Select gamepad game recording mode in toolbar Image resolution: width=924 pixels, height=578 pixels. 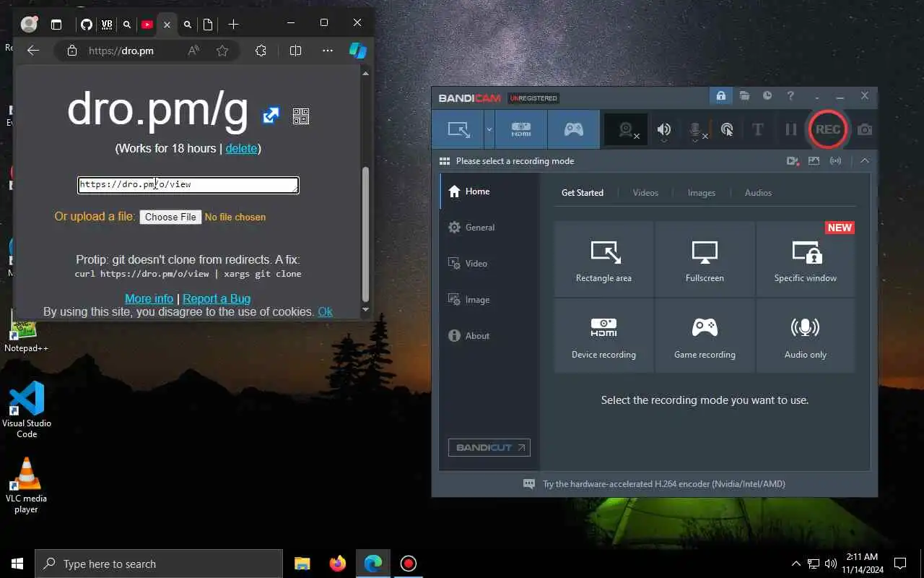[573, 129]
